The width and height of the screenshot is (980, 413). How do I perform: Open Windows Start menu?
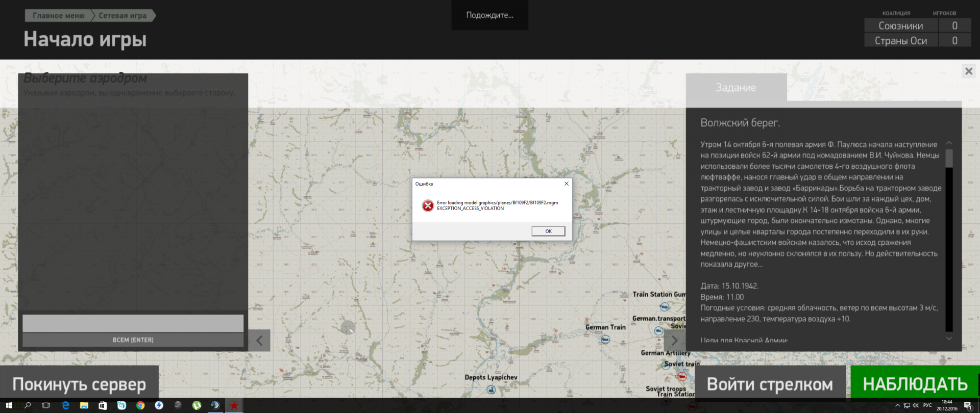point(9,405)
